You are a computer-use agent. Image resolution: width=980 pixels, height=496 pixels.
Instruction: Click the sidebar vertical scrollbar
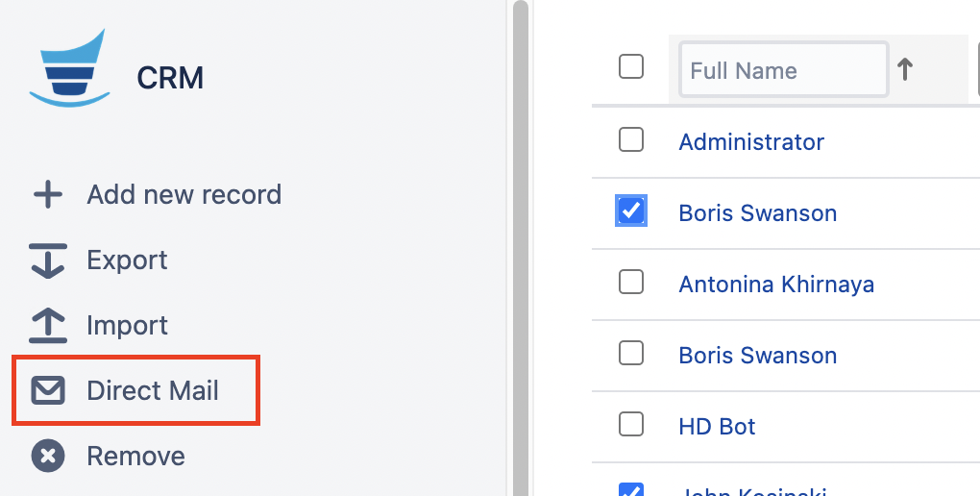[x=520, y=240]
